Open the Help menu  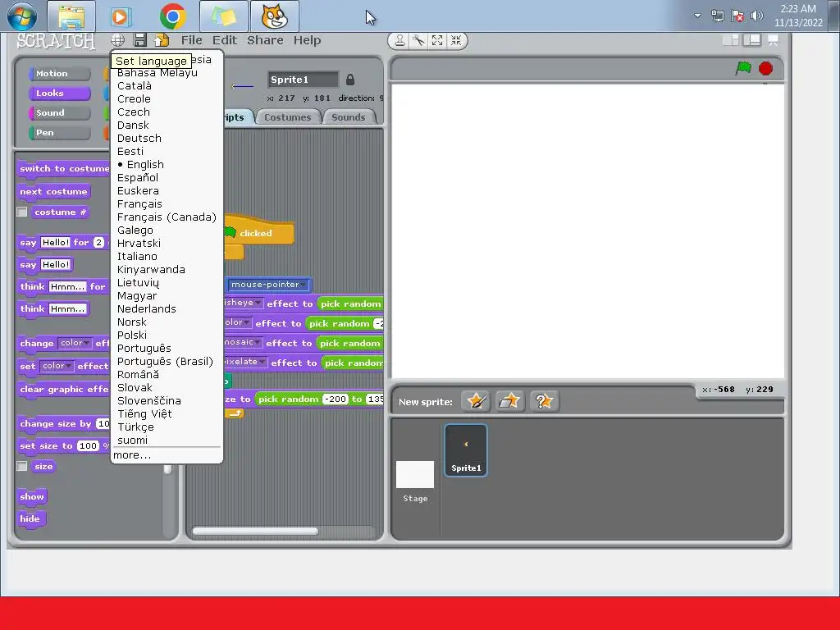point(307,40)
